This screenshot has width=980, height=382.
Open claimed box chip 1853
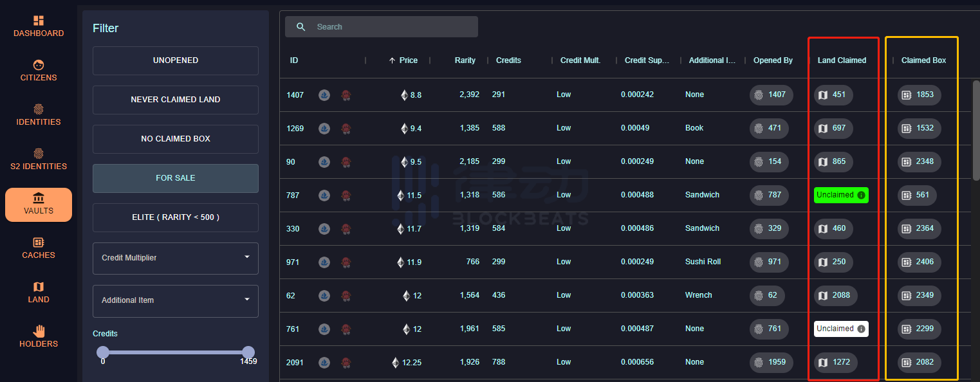pos(919,95)
